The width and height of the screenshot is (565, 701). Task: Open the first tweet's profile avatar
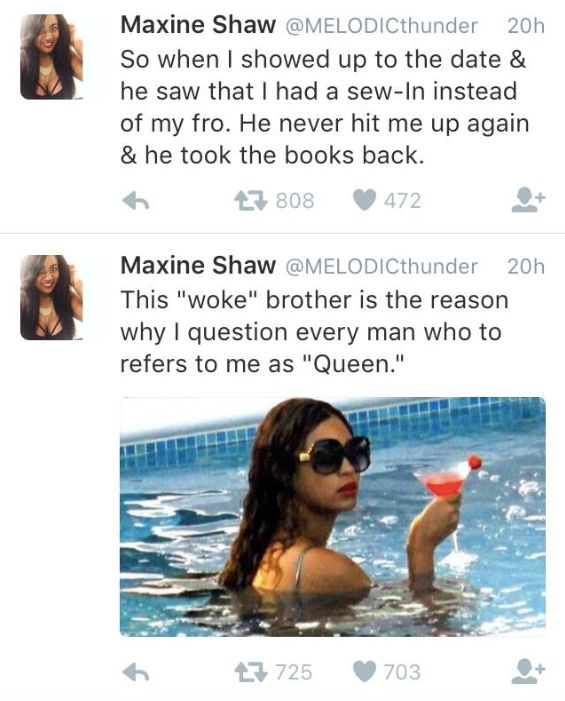pyautogui.click(x=51, y=56)
